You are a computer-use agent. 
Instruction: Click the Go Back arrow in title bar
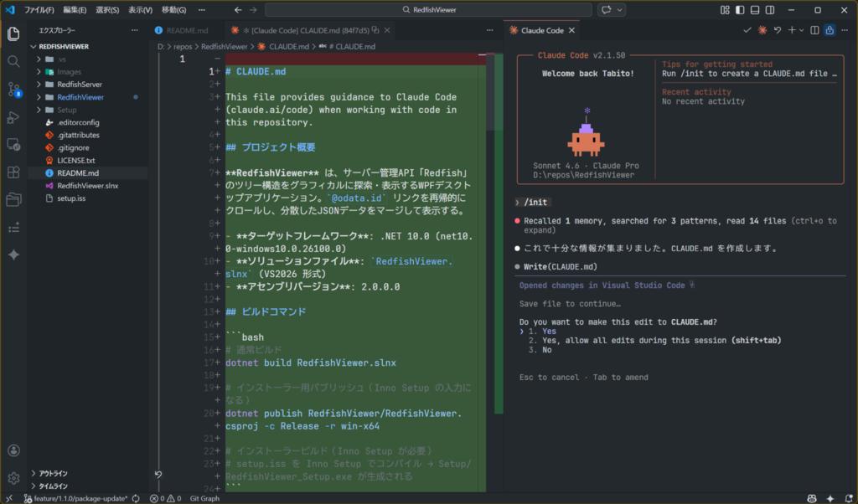pos(237,10)
